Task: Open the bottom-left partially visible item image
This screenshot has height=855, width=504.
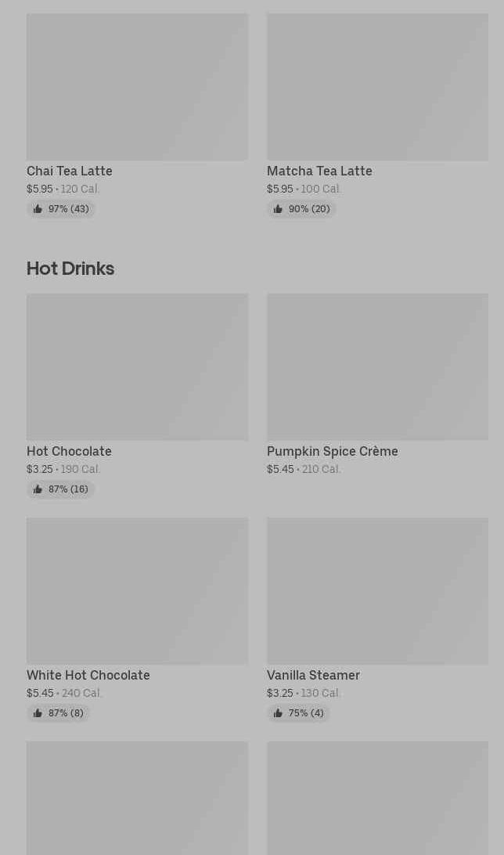Action: [x=137, y=797]
